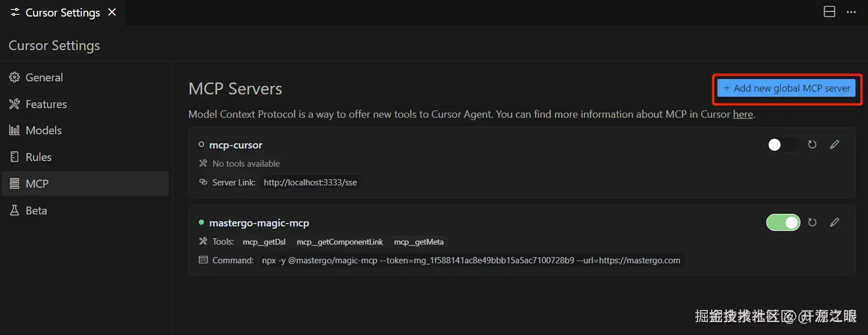The height and width of the screenshot is (335, 868).
Task: Open the General settings gear icon
Action: point(14,77)
